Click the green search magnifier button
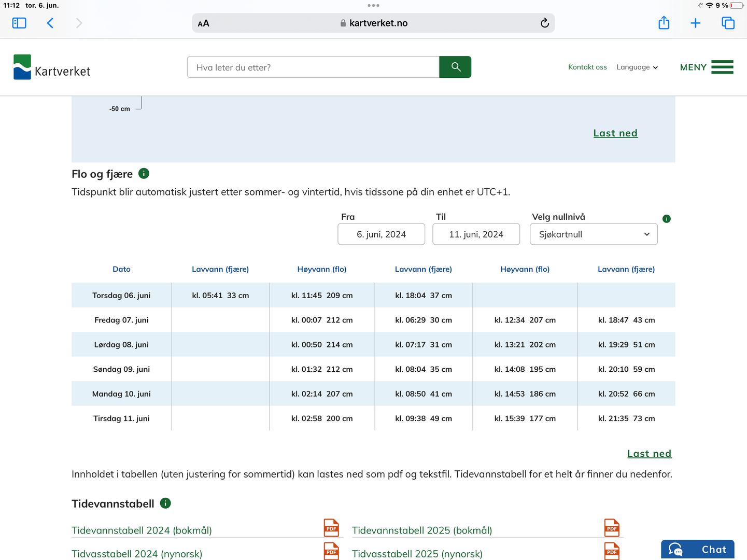Screen dimensions: 747x560 [455, 67]
